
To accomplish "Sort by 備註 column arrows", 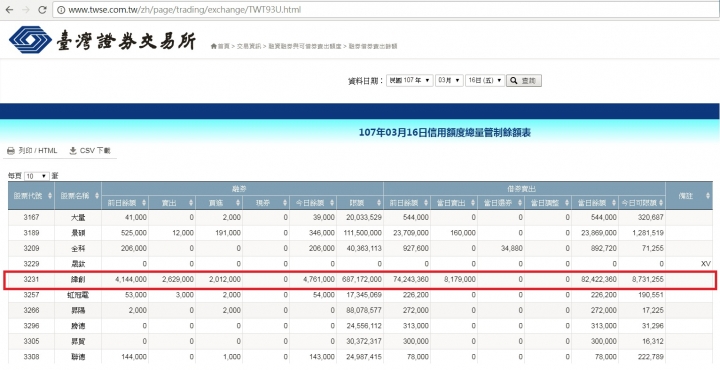I will click(x=708, y=196).
